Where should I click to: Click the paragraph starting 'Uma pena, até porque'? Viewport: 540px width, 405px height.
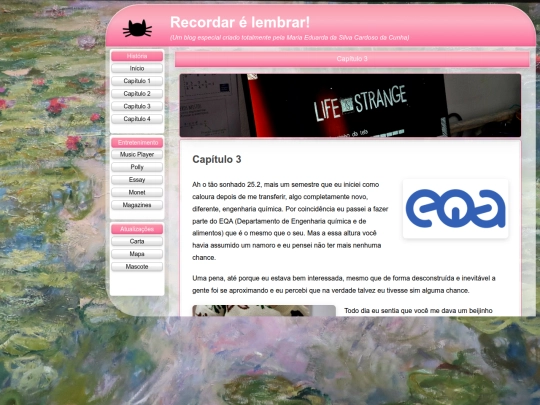pos(344,284)
